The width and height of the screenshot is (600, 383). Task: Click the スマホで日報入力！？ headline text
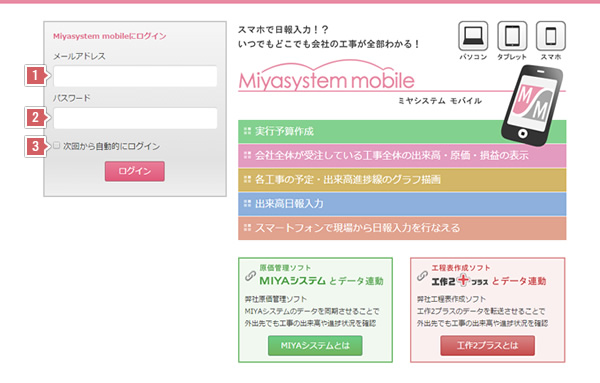point(283,29)
